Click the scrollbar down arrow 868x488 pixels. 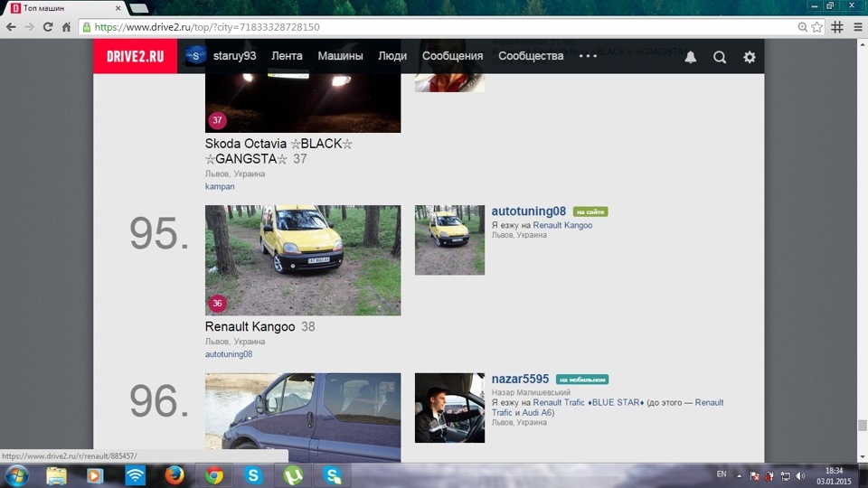tap(862, 457)
